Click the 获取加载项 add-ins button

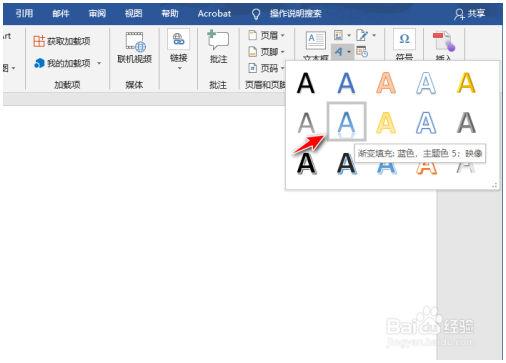pyautogui.click(x=62, y=41)
